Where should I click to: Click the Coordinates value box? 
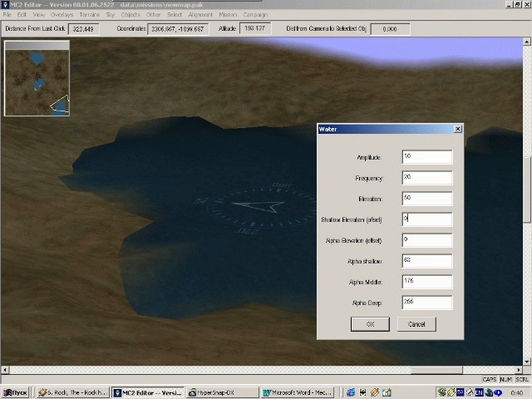pyautogui.click(x=178, y=29)
